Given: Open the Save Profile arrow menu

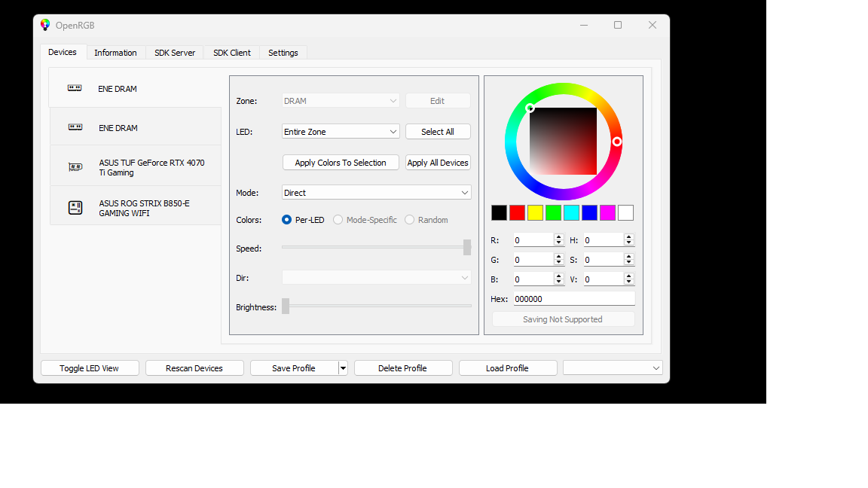Looking at the screenshot, I should click(344, 368).
